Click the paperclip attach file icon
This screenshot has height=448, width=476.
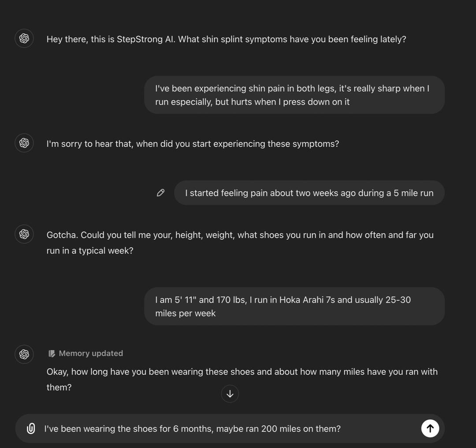(31, 428)
